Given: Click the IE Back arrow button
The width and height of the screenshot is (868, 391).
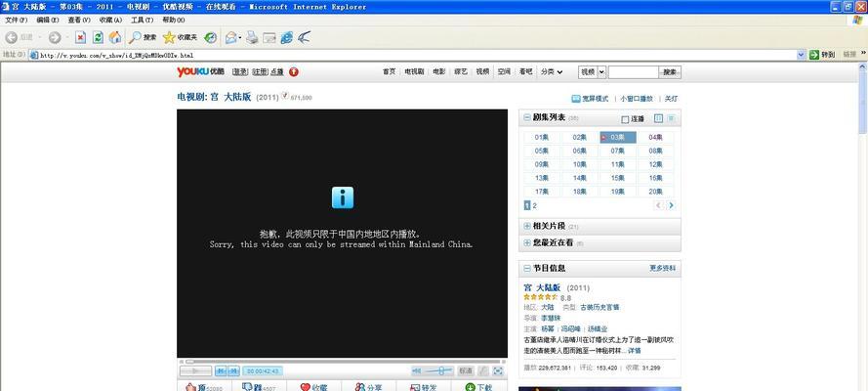Looking at the screenshot, I should point(11,37).
